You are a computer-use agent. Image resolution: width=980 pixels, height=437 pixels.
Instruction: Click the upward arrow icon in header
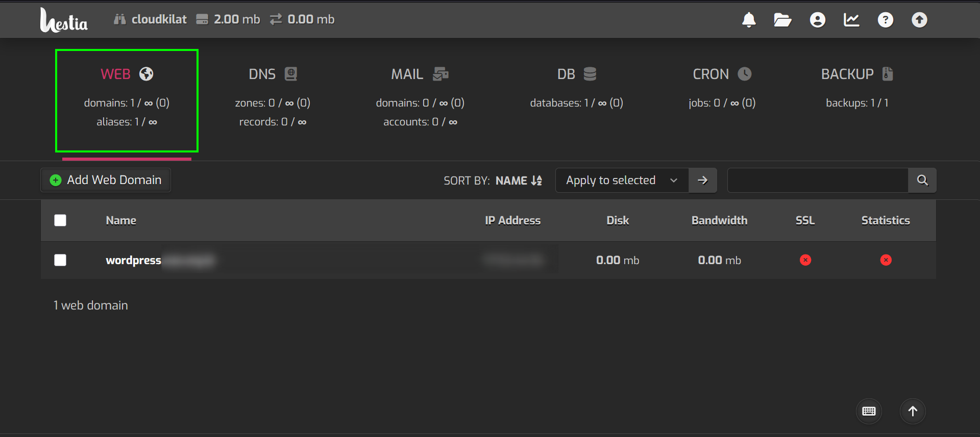[x=919, y=20]
